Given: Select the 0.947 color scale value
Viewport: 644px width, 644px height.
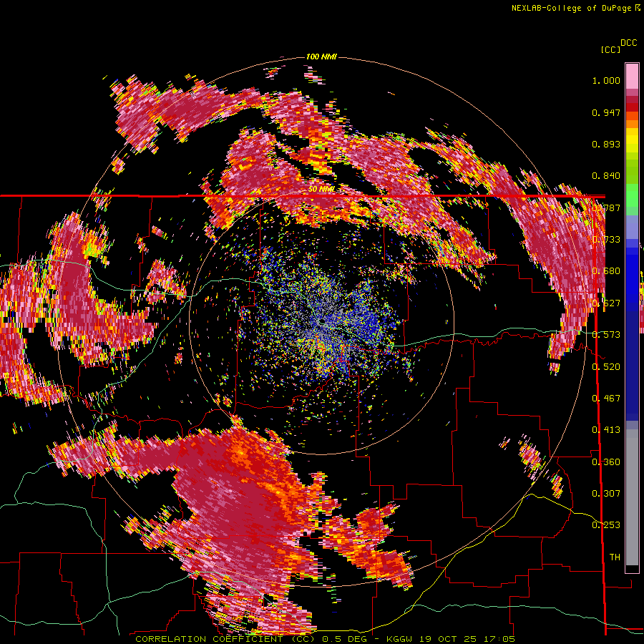Looking at the screenshot, I should pyautogui.click(x=606, y=112).
